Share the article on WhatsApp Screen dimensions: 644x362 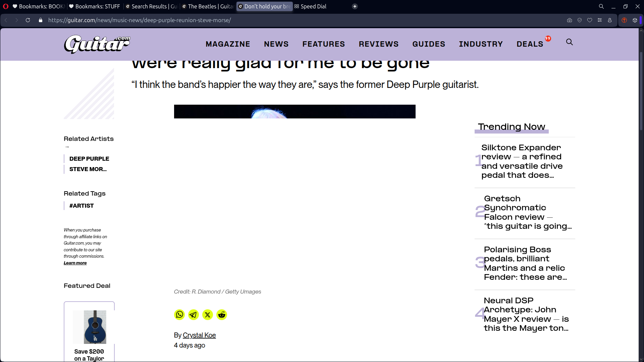click(179, 315)
